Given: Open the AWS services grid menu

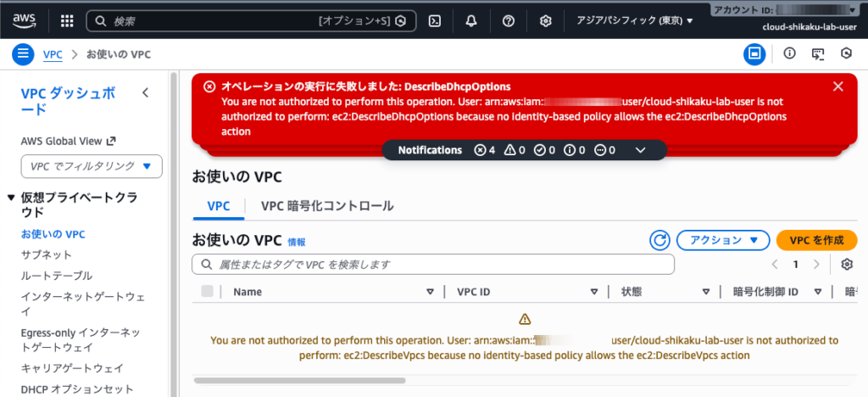Looking at the screenshot, I should (67, 21).
